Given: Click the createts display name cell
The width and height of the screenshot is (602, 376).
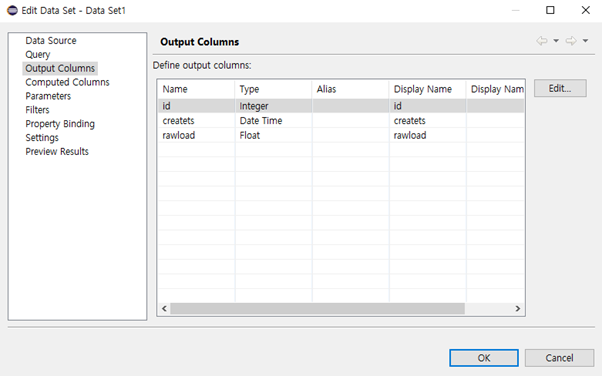Looking at the screenshot, I should [428, 121].
